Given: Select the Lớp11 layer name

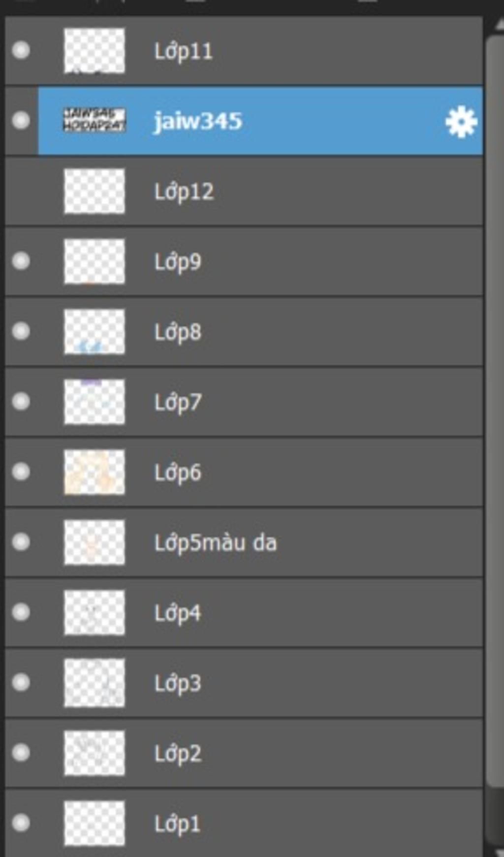Looking at the screenshot, I should 183,51.
